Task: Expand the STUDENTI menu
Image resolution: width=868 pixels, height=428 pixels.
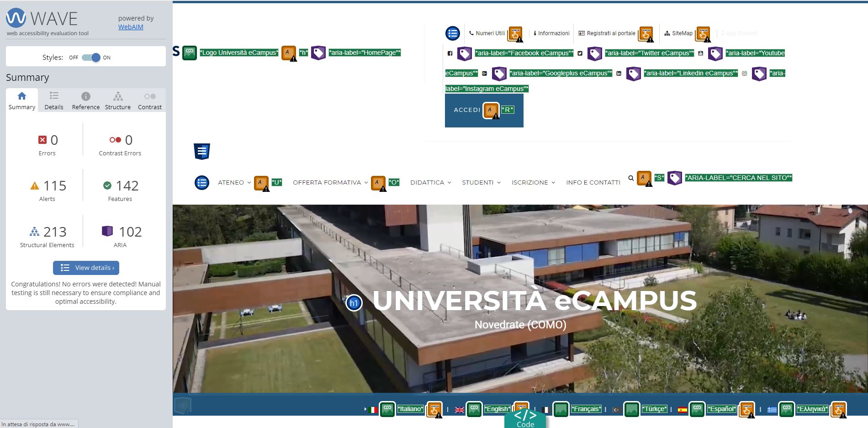Action: pyautogui.click(x=482, y=182)
